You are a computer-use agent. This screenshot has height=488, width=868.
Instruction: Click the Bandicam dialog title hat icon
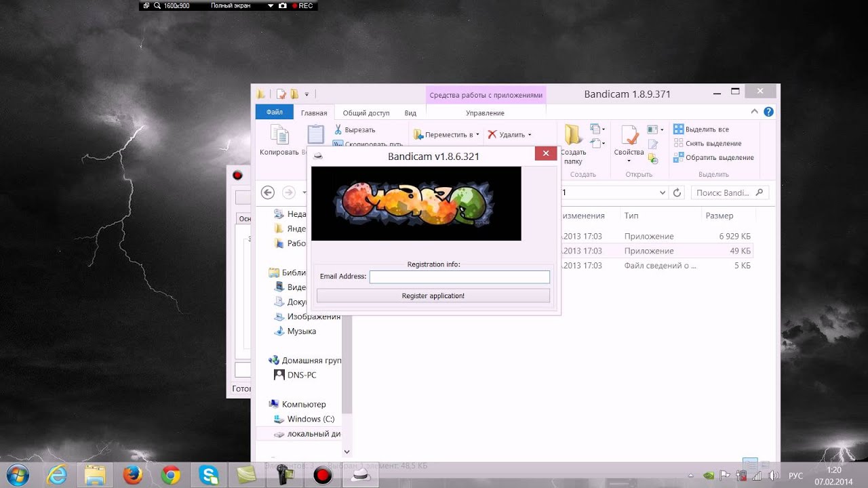(317, 157)
